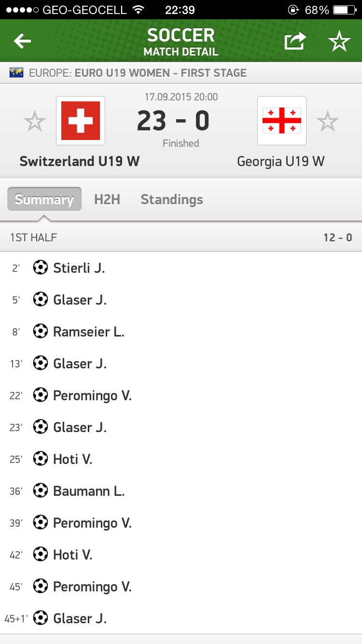Favorite Georgia U19 W team star
Screen dimensions: 362x644
click(328, 121)
